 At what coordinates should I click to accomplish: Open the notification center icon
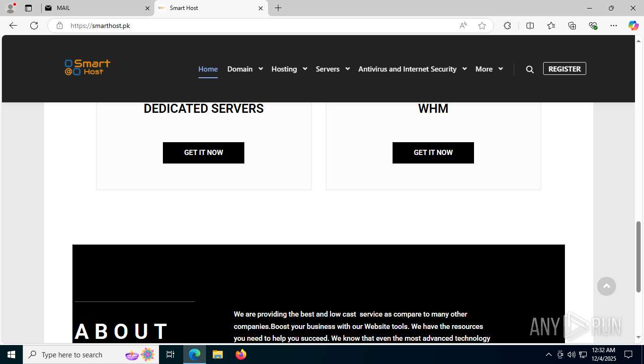click(x=628, y=355)
